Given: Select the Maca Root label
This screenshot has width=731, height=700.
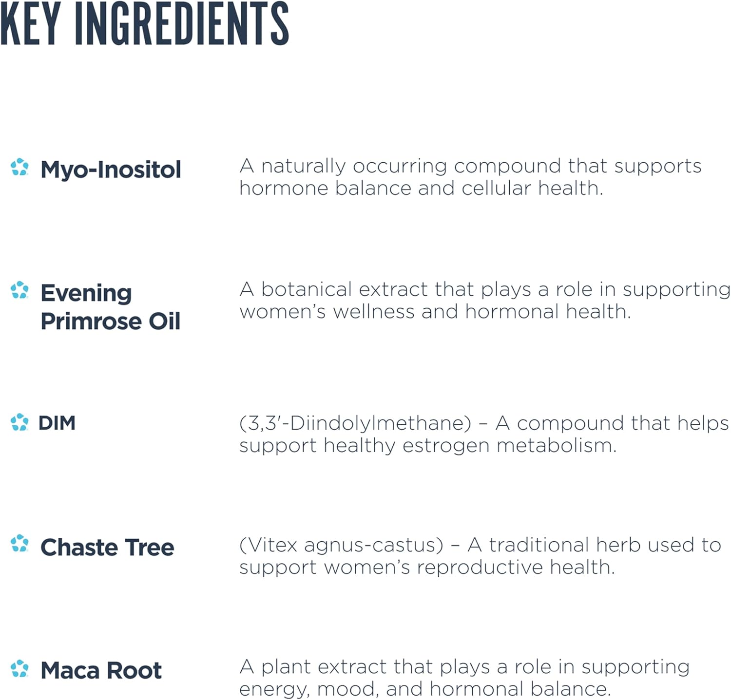Looking at the screenshot, I should coord(101,671).
